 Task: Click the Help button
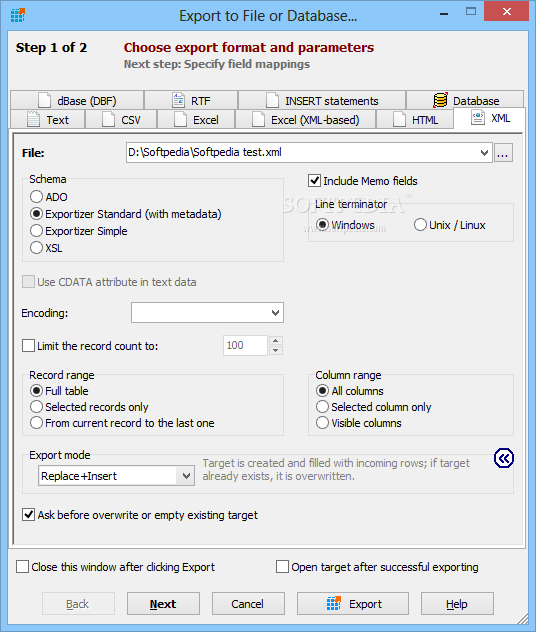point(457,604)
